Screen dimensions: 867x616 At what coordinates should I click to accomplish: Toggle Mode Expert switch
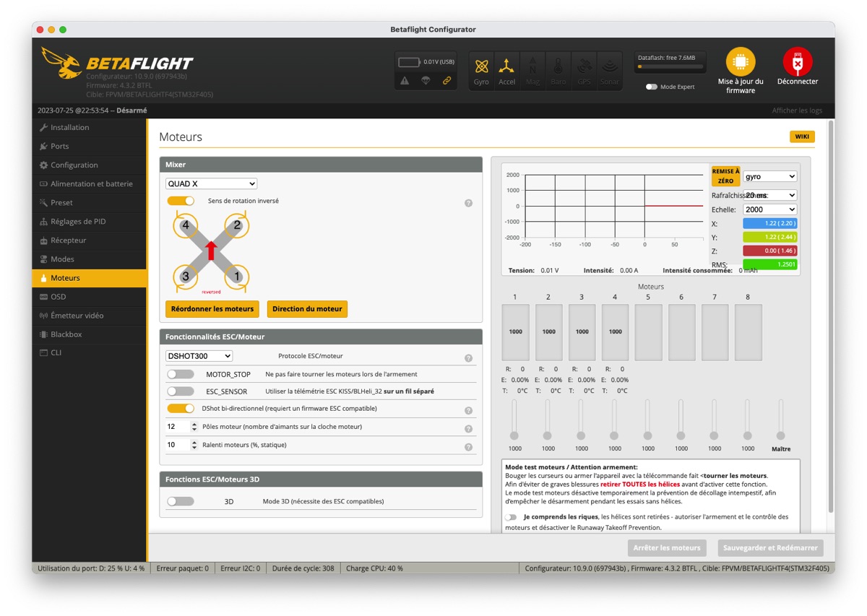pos(652,87)
